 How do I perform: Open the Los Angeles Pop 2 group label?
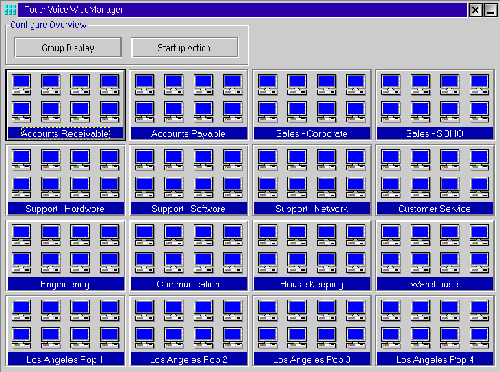click(189, 359)
